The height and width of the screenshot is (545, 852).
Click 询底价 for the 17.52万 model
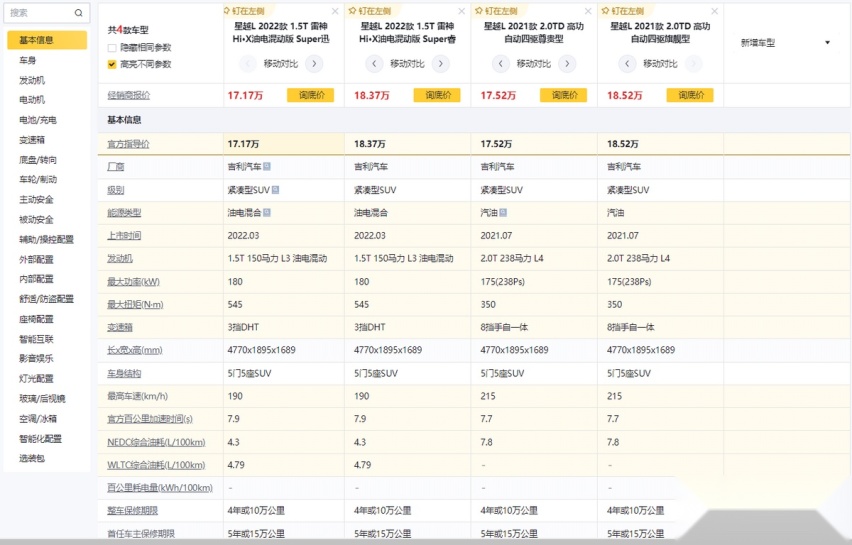click(563, 95)
